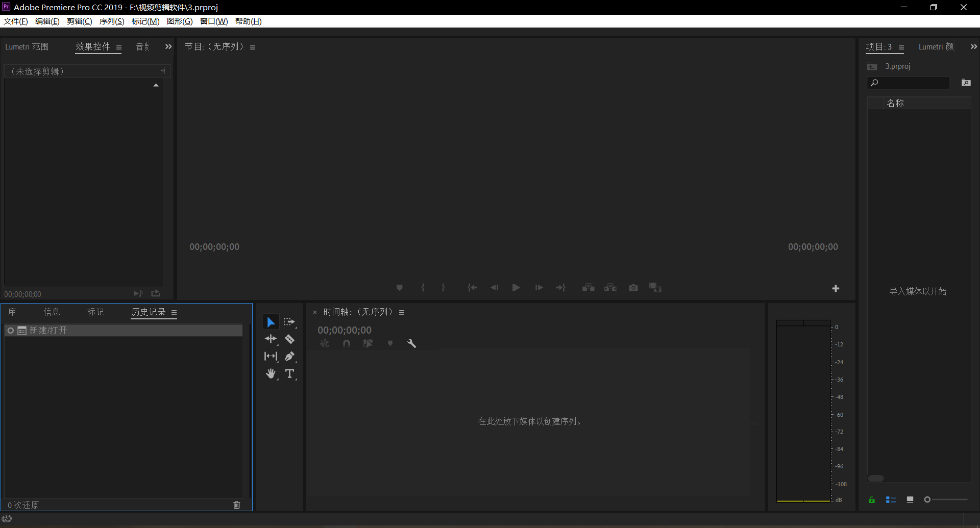Switch to the 信息 tab
Viewport: 980px width, 528px height.
(52, 312)
